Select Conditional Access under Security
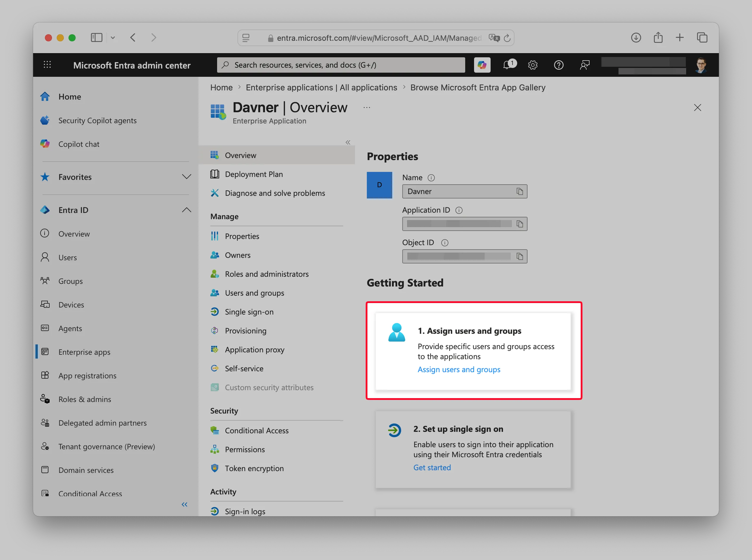Viewport: 752px width, 560px height. click(257, 431)
